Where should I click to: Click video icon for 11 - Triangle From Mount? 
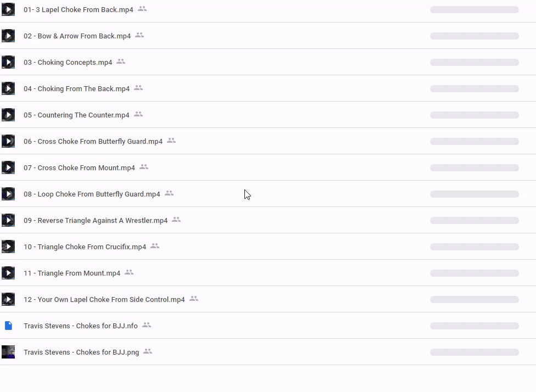[x=8, y=273]
